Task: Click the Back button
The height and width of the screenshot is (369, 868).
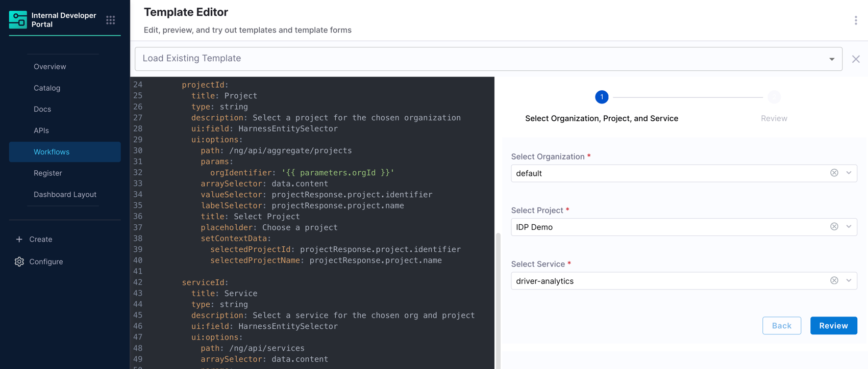Action: pyautogui.click(x=781, y=326)
